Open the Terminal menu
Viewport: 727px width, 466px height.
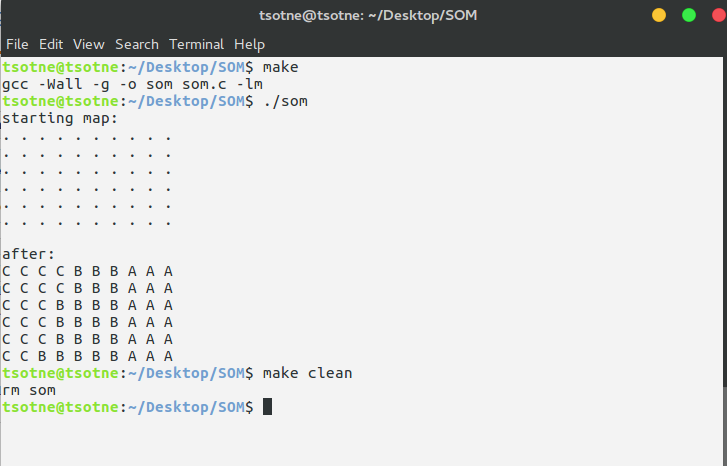point(197,44)
